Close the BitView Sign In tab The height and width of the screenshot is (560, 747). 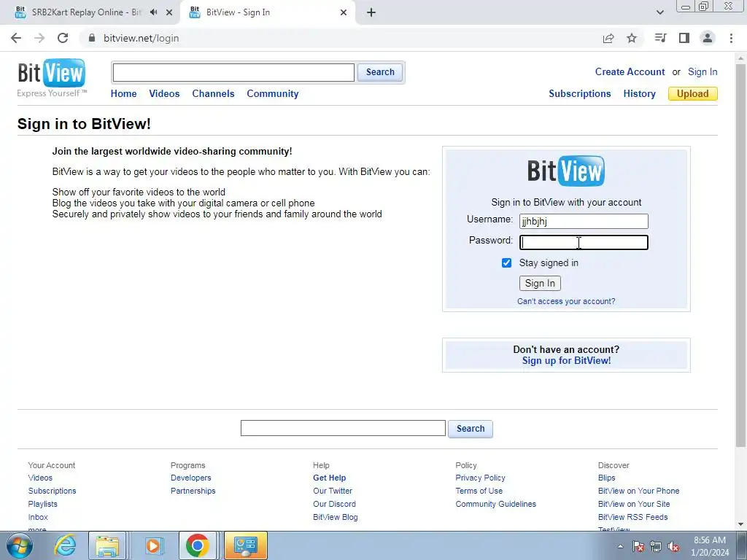tap(344, 12)
